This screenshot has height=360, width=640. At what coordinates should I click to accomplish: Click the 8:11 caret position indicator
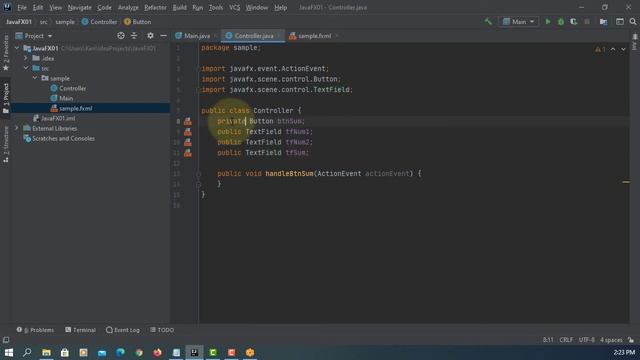pyautogui.click(x=548, y=340)
